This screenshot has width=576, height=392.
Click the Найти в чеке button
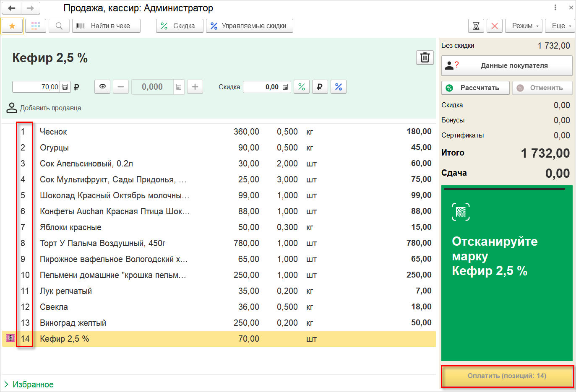[106, 26]
